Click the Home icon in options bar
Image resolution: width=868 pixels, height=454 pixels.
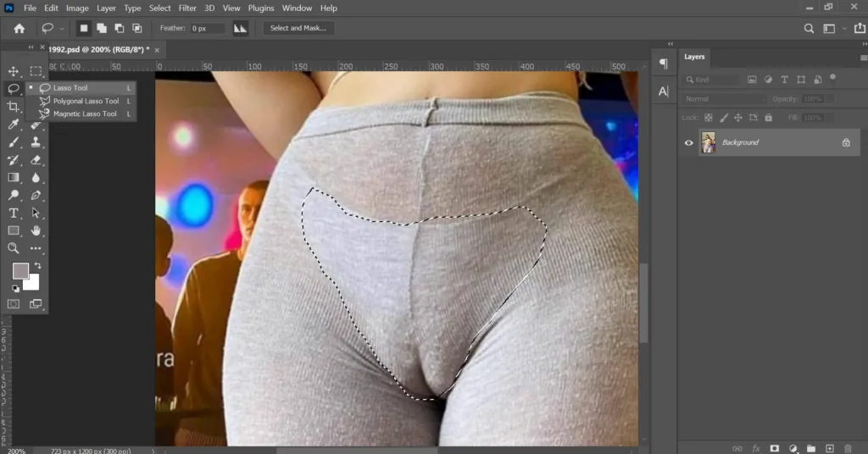pyautogui.click(x=19, y=28)
